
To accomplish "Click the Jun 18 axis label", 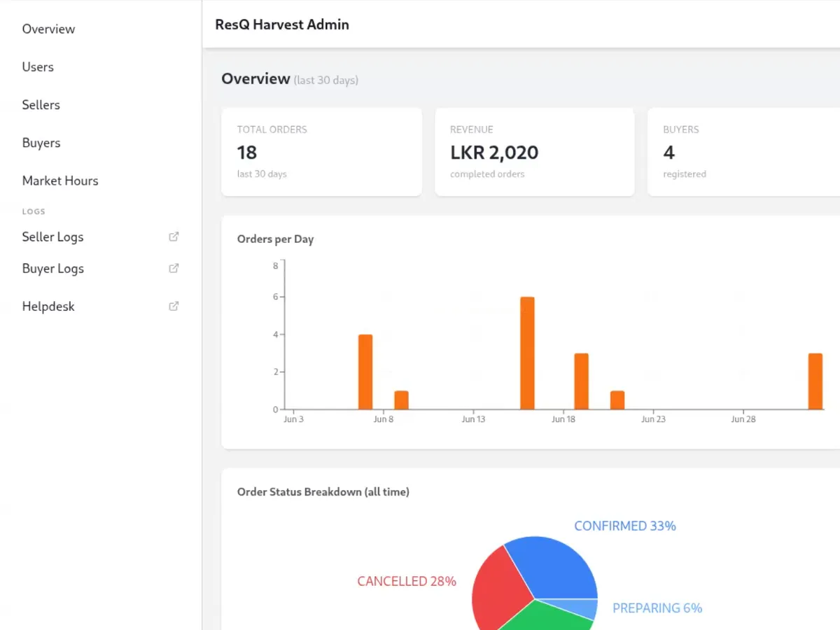I will (x=563, y=419).
